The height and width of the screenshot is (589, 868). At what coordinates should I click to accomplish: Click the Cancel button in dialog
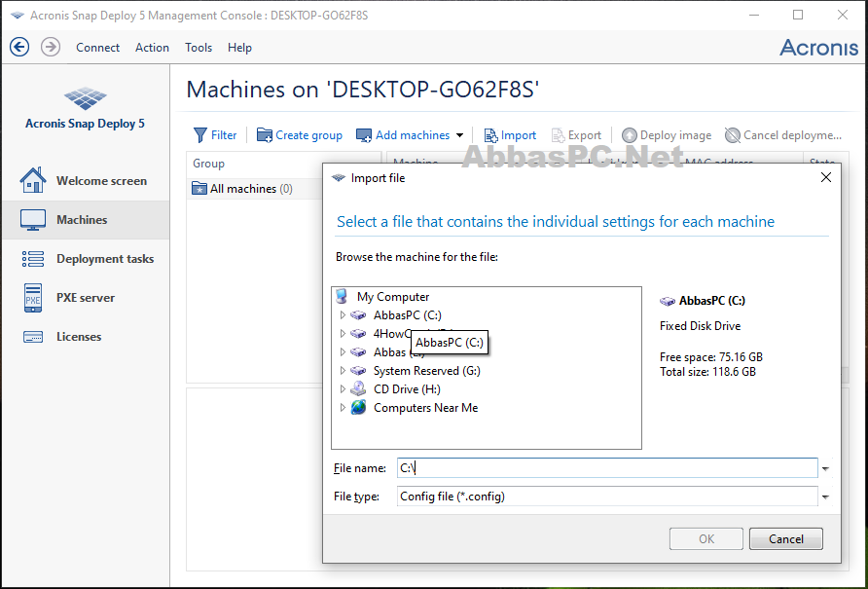point(786,539)
